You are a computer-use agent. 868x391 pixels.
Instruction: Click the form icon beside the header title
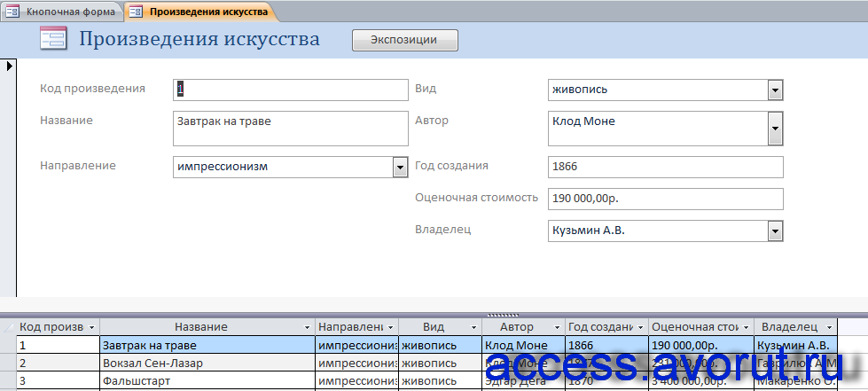53,39
